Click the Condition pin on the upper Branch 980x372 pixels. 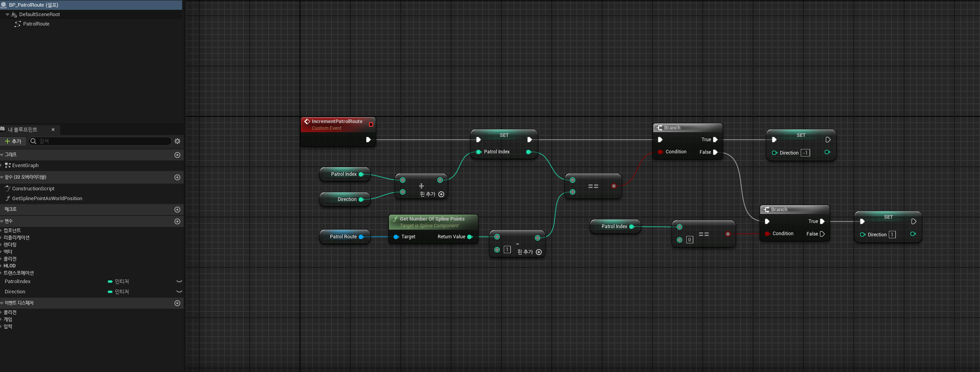click(660, 152)
